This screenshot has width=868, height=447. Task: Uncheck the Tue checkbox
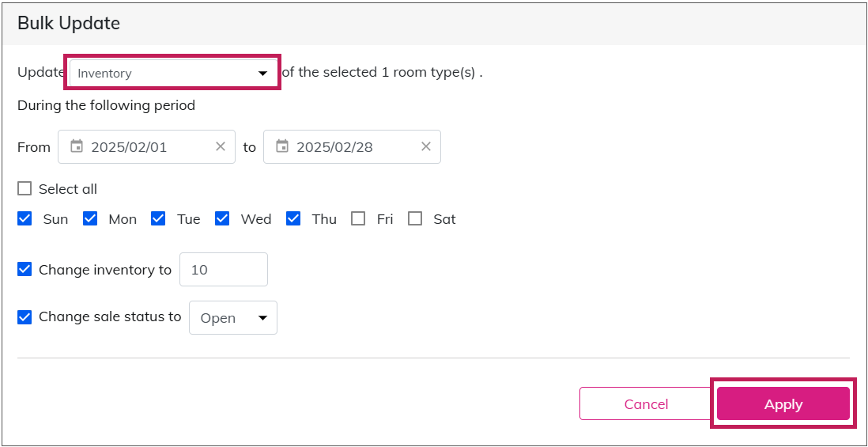[x=158, y=219]
